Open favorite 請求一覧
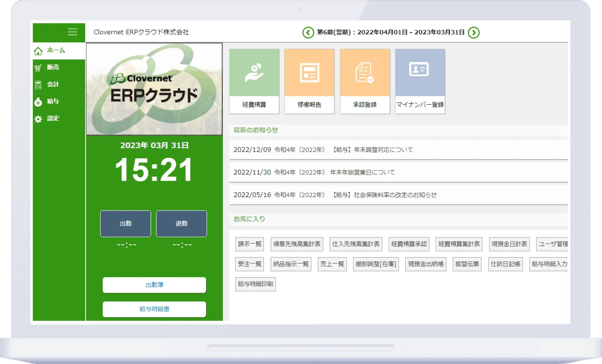602x364 pixels. coord(250,244)
